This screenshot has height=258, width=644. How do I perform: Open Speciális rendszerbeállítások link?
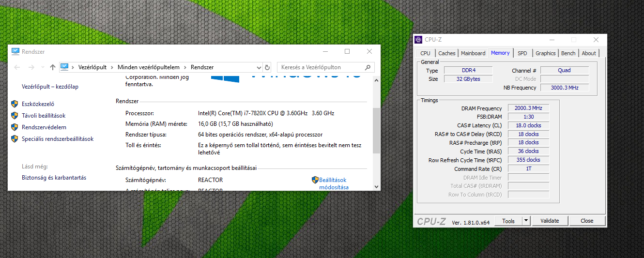coord(58,139)
